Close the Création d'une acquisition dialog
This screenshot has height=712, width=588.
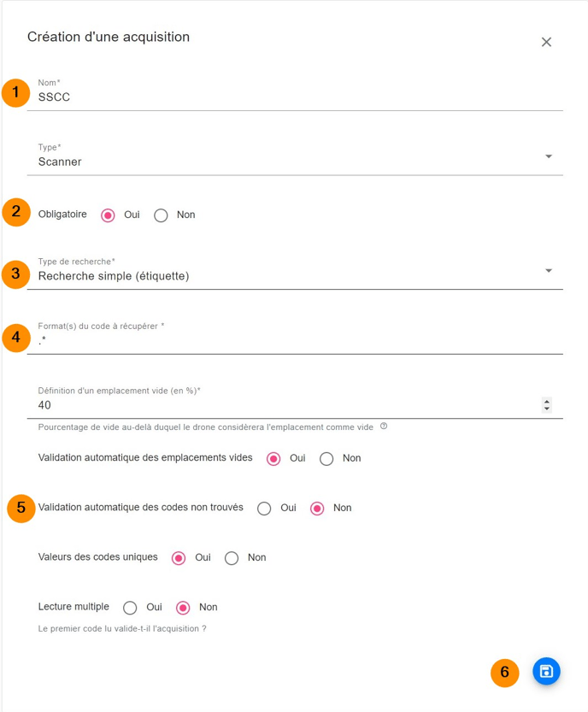click(x=546, y=42)
